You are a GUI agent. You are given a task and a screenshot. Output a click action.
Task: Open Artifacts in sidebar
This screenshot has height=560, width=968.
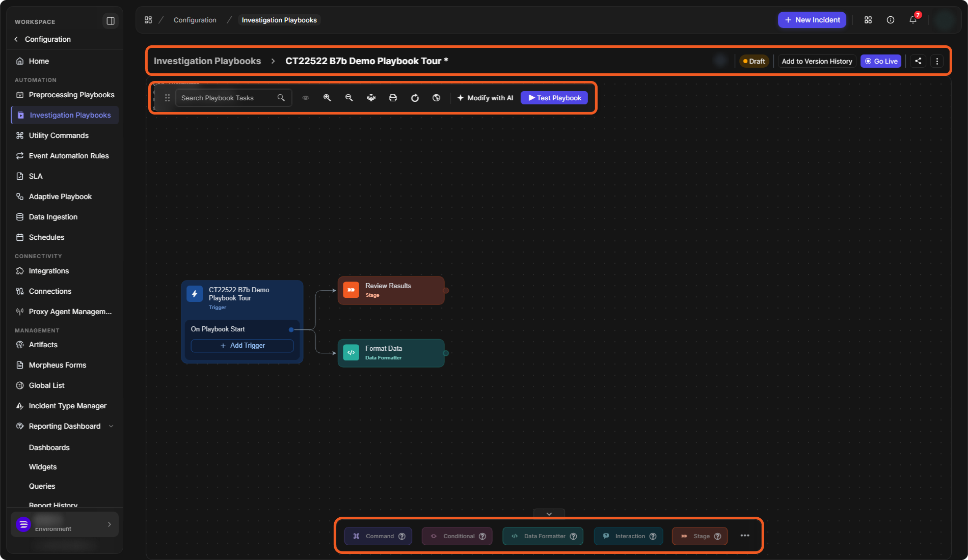[x=65, y=345]
